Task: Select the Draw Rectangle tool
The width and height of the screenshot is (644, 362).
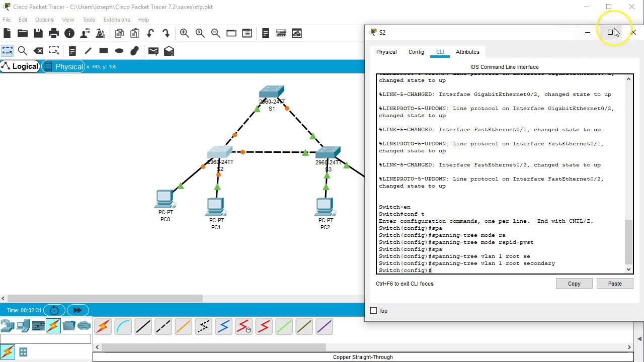Action: tap(104, 51)
